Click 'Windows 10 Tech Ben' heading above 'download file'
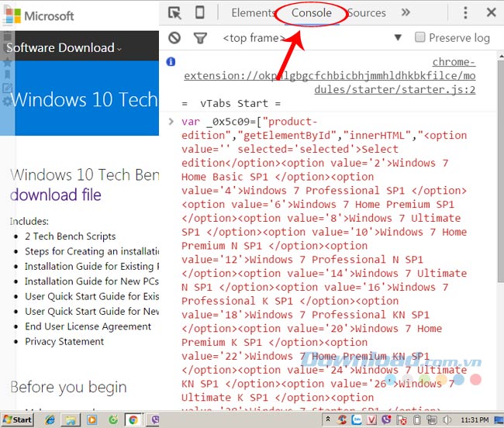504x428 pixels. point(85,174)
